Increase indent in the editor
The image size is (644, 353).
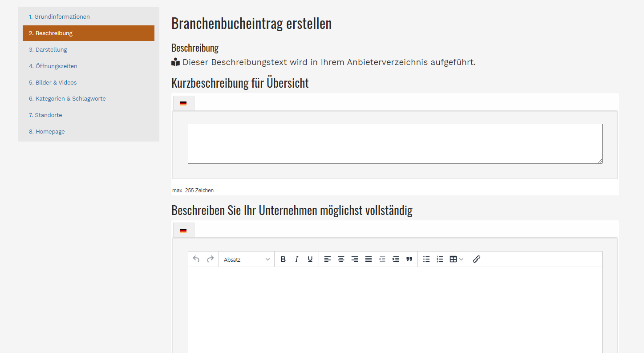pos(396,259)
